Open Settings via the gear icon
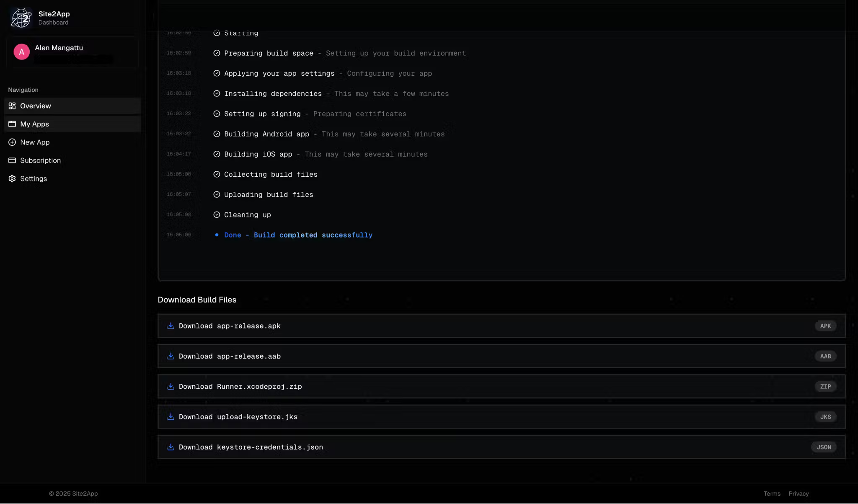 pyautogui.click(x=12, y=178)
